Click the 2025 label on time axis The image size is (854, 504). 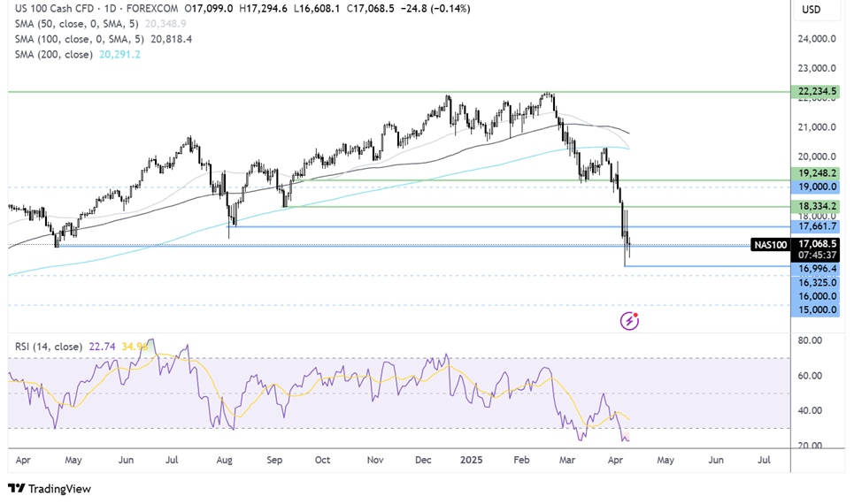pos(471,460)
